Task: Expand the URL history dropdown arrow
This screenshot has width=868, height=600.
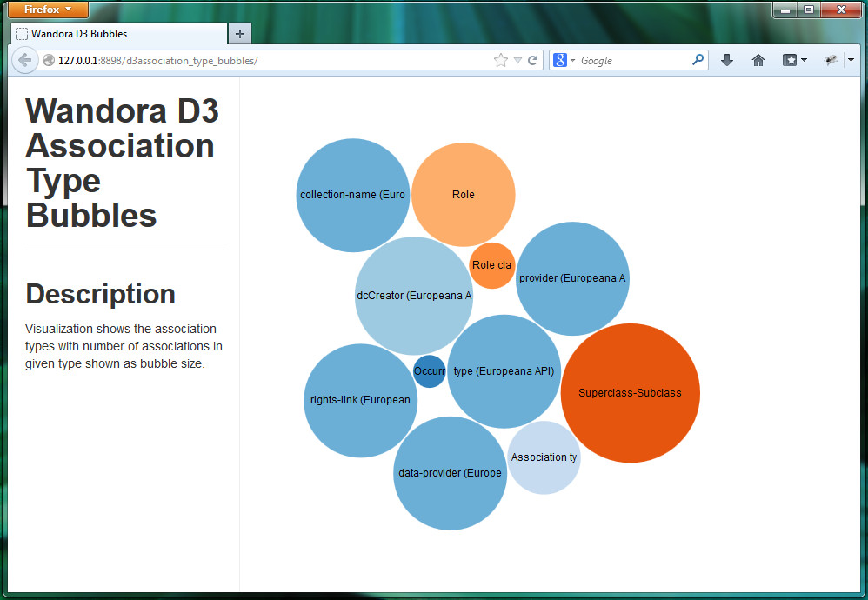Action: tap(517, 60)
